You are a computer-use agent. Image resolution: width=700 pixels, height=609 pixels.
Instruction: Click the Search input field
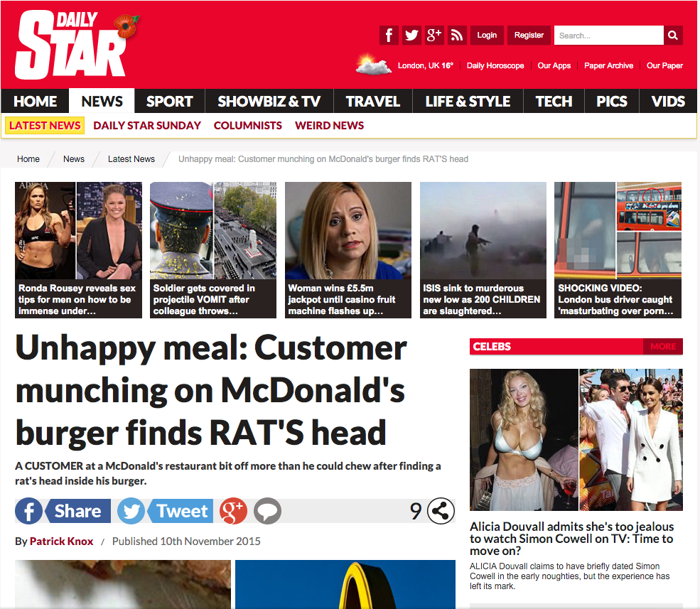[x=609, y=36]
